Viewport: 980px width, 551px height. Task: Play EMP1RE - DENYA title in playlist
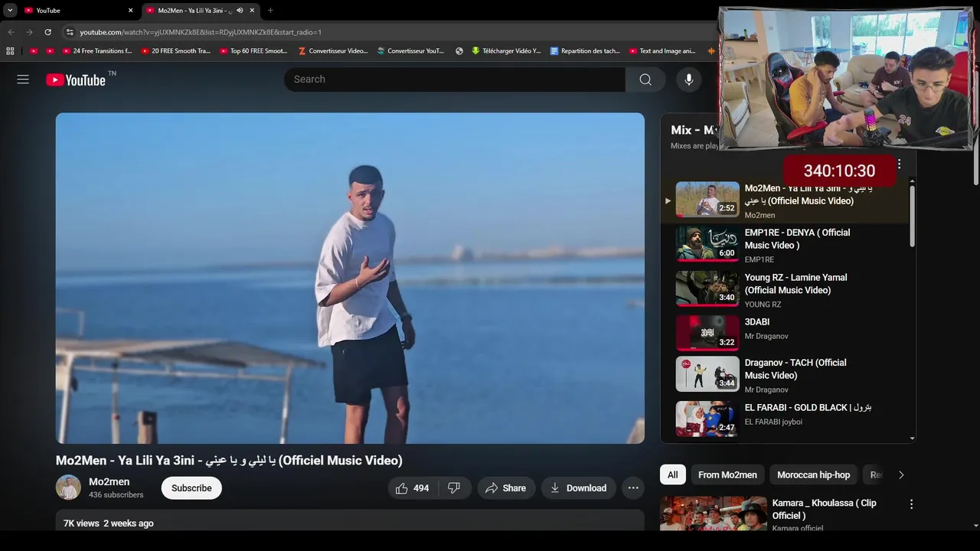point(797,239)
